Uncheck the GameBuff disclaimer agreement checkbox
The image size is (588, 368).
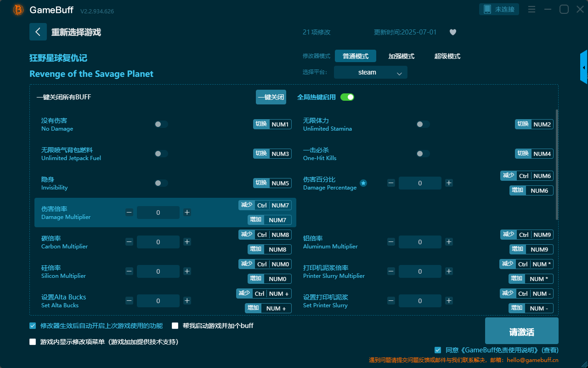pos(438,350)
